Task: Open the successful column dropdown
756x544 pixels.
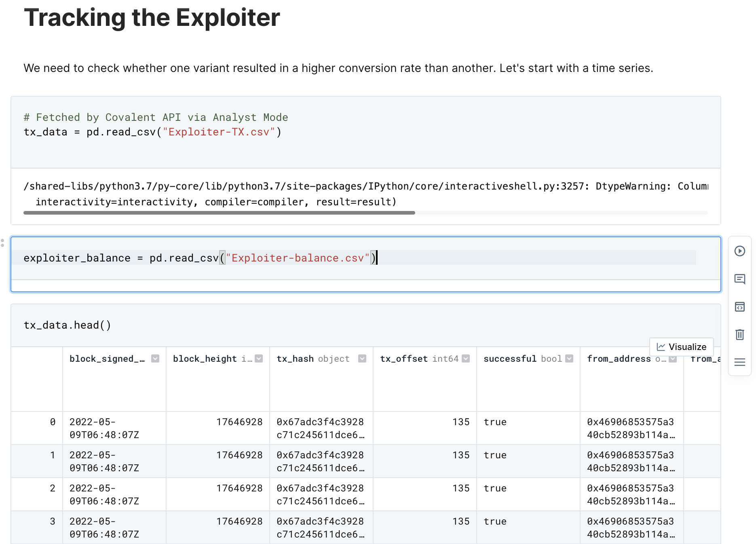Action: tap(569, 358)
